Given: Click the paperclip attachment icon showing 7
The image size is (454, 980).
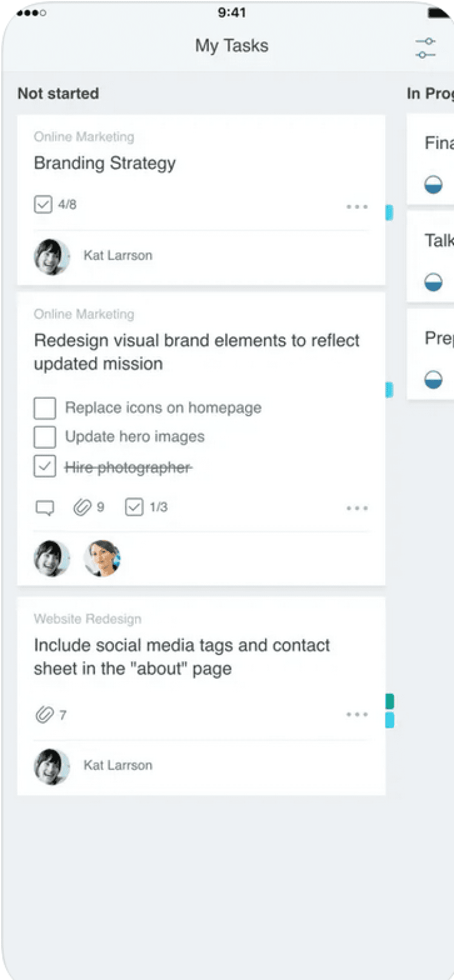Looking at the screenshot, I should pos(44,714).
